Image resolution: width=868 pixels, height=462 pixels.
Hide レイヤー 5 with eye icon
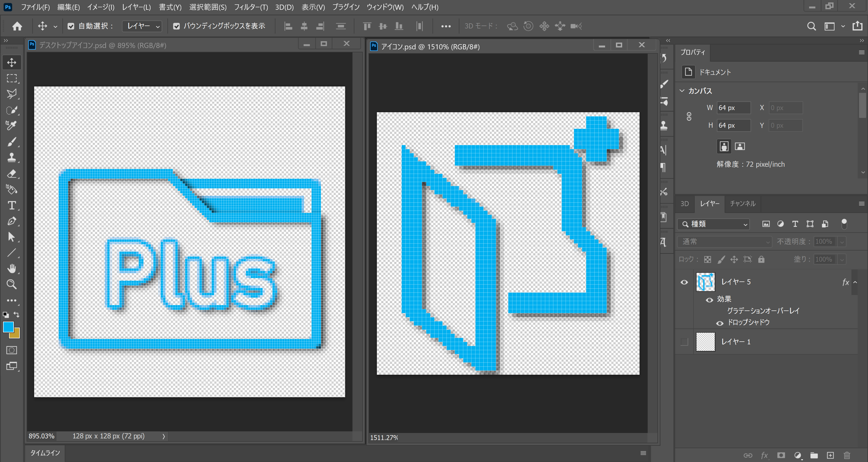tap(684, 282)
